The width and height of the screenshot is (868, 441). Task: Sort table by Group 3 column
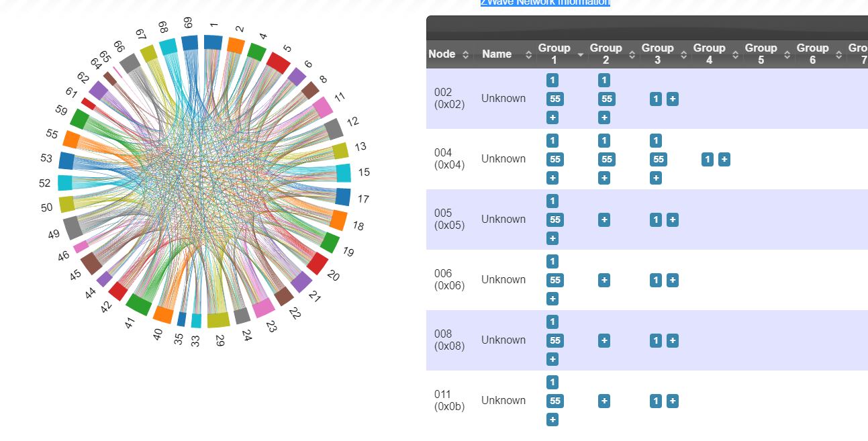point(657,54)
